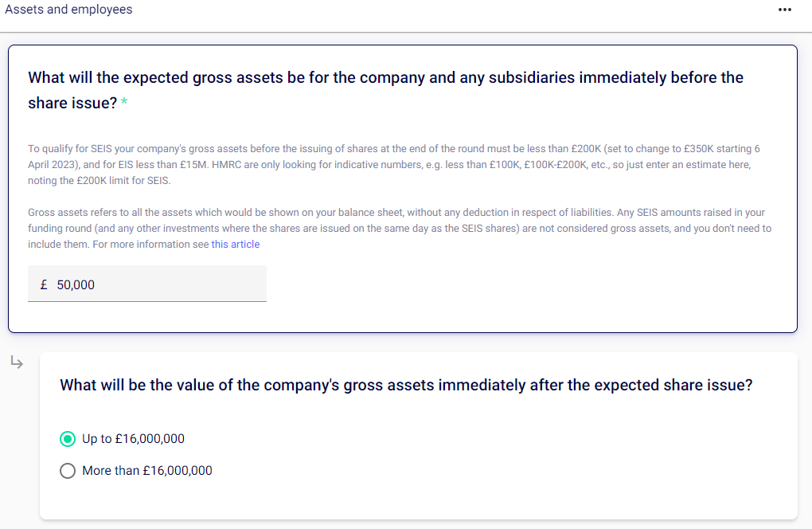Click the green required asterisk
812x529 pixels.
point(123,104)
